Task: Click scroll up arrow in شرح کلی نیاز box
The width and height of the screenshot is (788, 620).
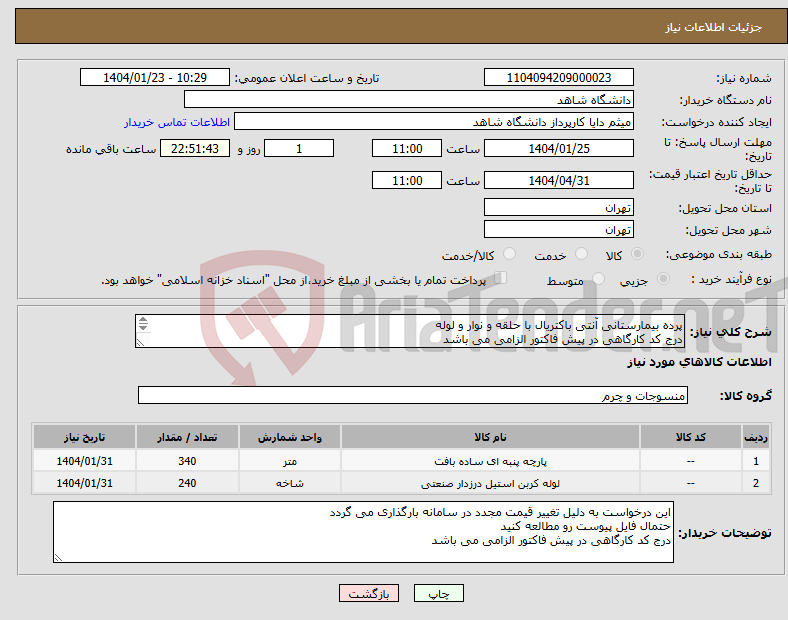Action: [143, 320]
